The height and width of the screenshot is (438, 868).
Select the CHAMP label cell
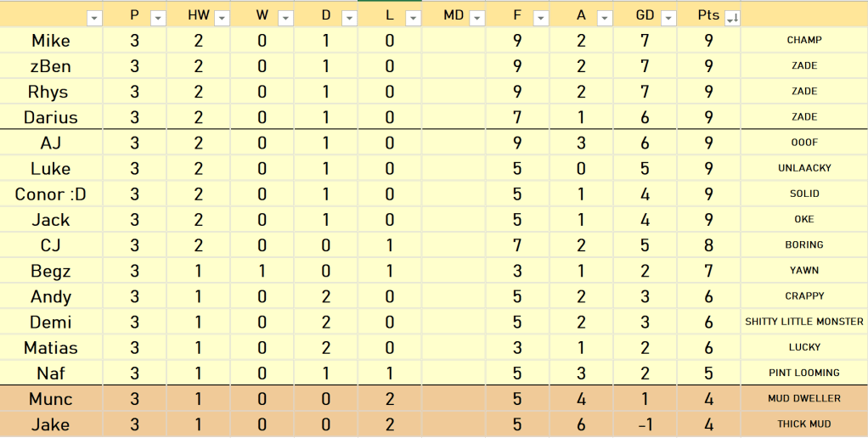click(x=803, y=41)
